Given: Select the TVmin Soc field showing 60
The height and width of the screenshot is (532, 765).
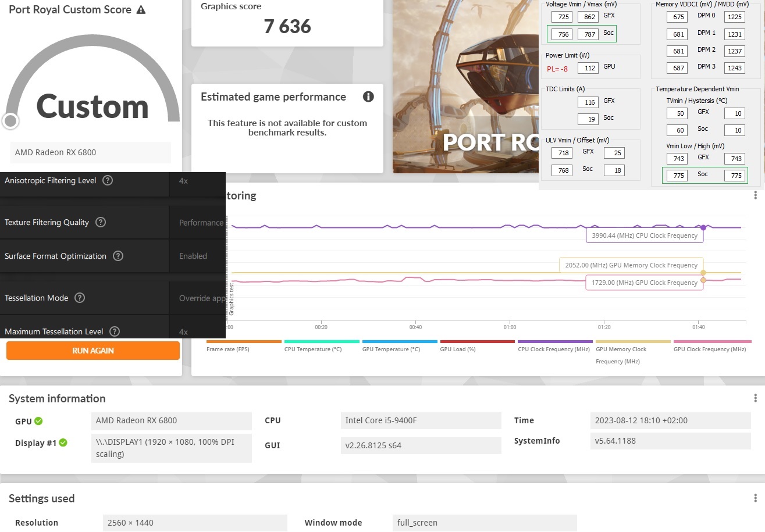Looking at the screenshot, I should coord(677,130).
